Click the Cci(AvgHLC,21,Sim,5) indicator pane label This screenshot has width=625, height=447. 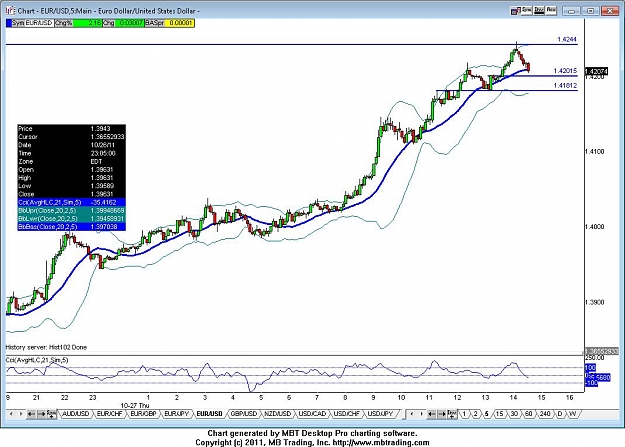click(37, 360)
